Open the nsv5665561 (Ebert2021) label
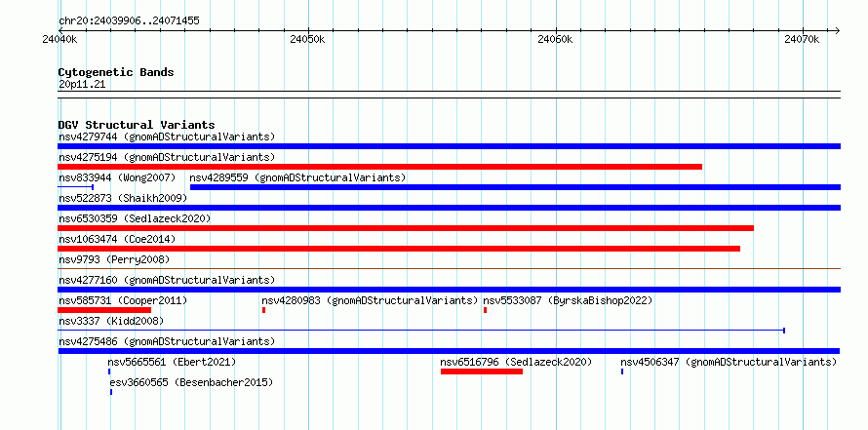Image resolution: width=868 pixels, height=430 pixels. pos(173,362)
